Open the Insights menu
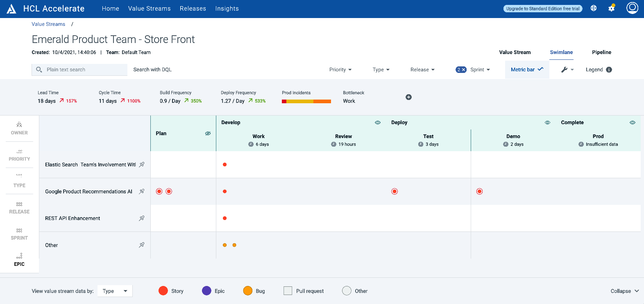The height and width of the screenshot is (304, 644). pyautogui.click(x=227, y=9)
